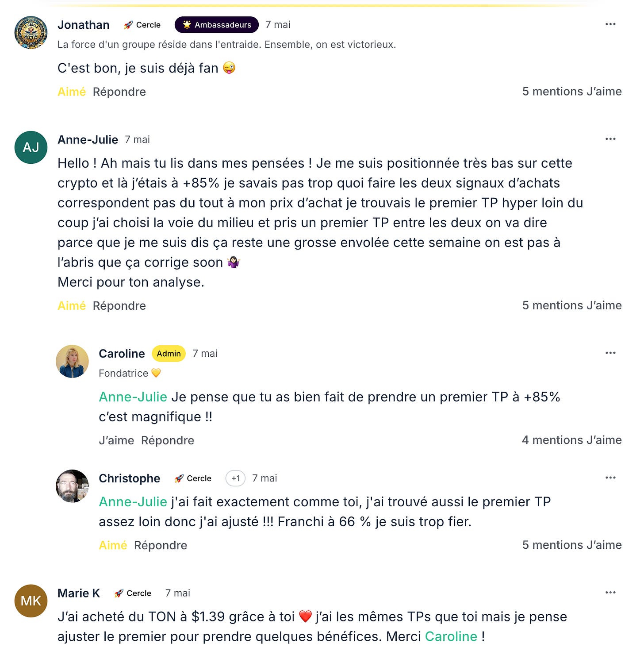The height and width of the screenshot is (655, 644).
Task: Click Anne-Julie's green AJ avatar
Action: coord(31,147)
